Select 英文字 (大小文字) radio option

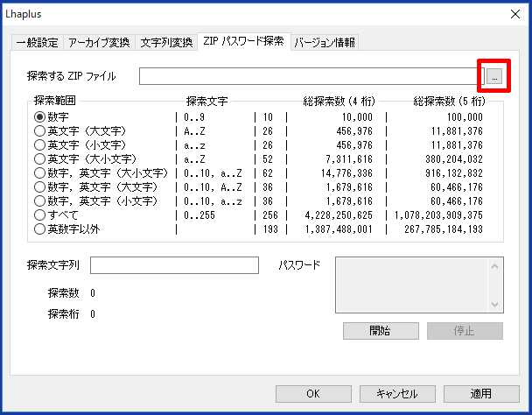85,159
